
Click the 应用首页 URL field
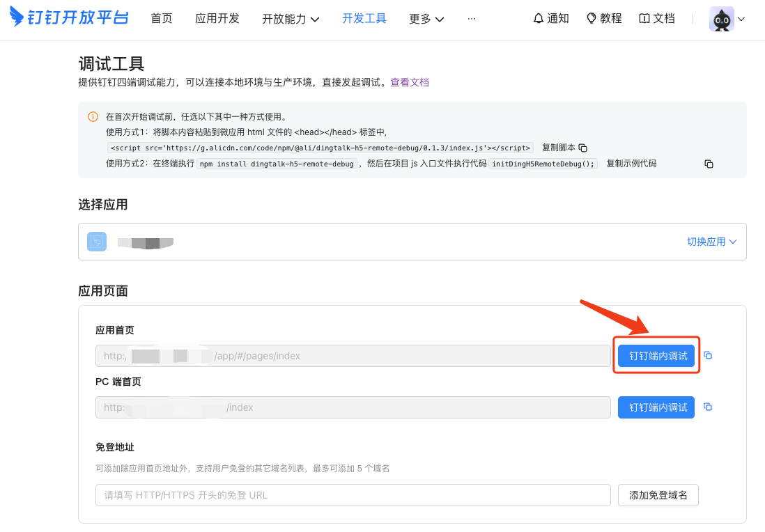click(353, 356)
